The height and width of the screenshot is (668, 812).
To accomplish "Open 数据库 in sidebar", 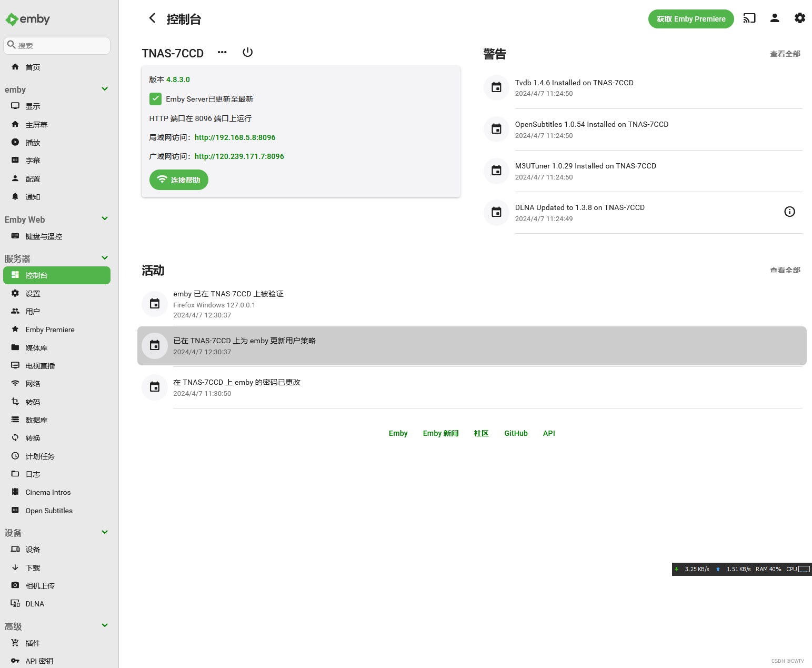I will pyautogui.click(x=57, y=420).
